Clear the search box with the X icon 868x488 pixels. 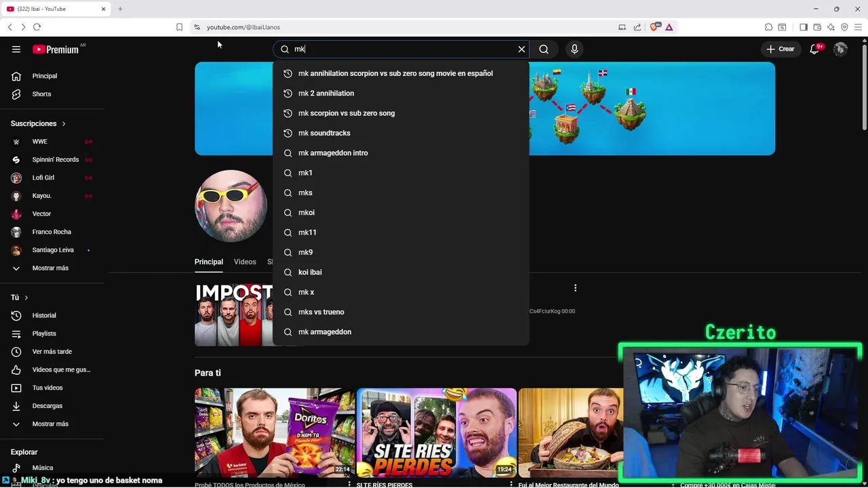(521, 49)
